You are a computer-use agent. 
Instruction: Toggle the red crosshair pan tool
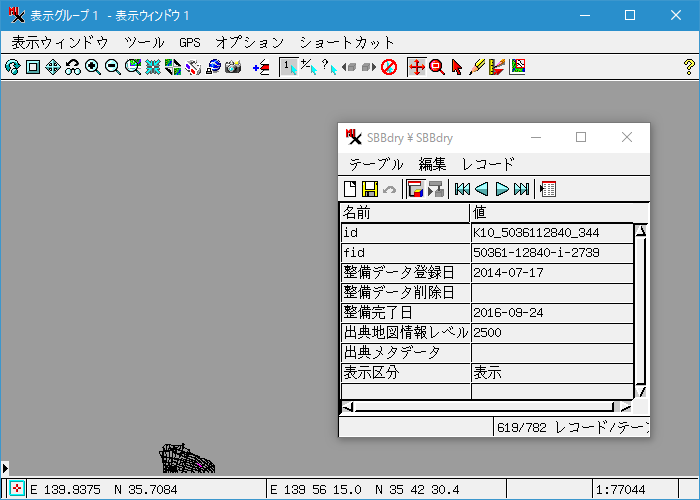416,67
